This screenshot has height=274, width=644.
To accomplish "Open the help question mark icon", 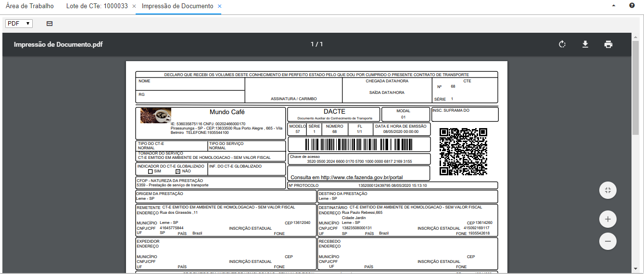I will [x=632, y=6].
